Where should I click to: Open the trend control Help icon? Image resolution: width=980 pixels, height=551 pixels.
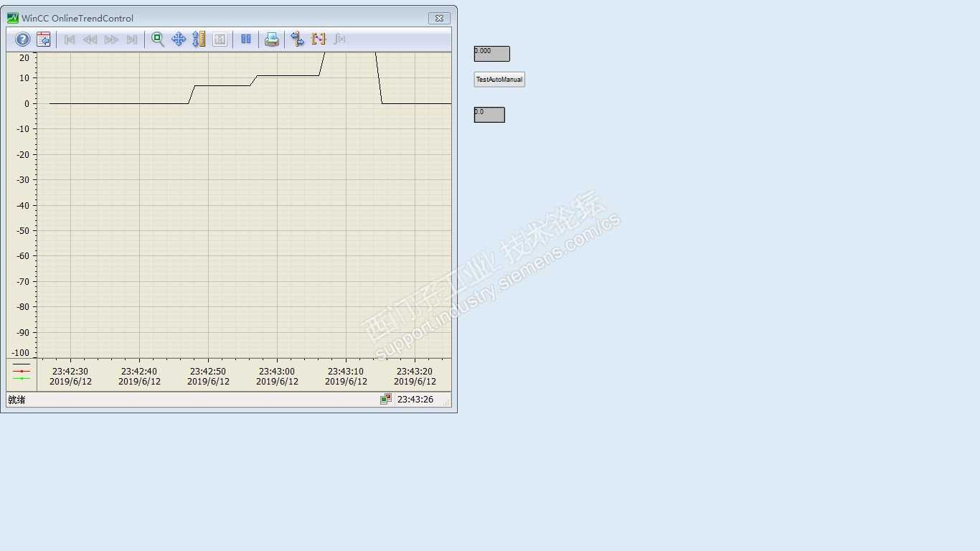click(22, 39)
